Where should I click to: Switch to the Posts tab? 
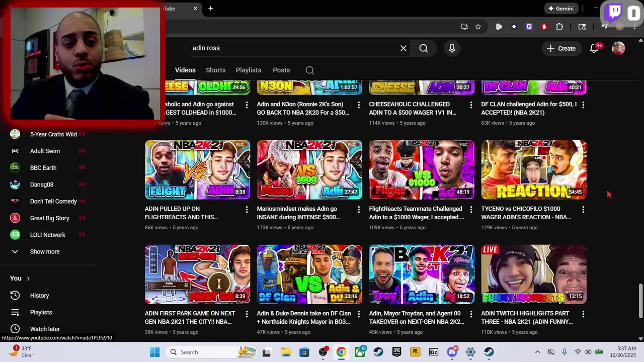pyautogui.click(x=281, y=70)
